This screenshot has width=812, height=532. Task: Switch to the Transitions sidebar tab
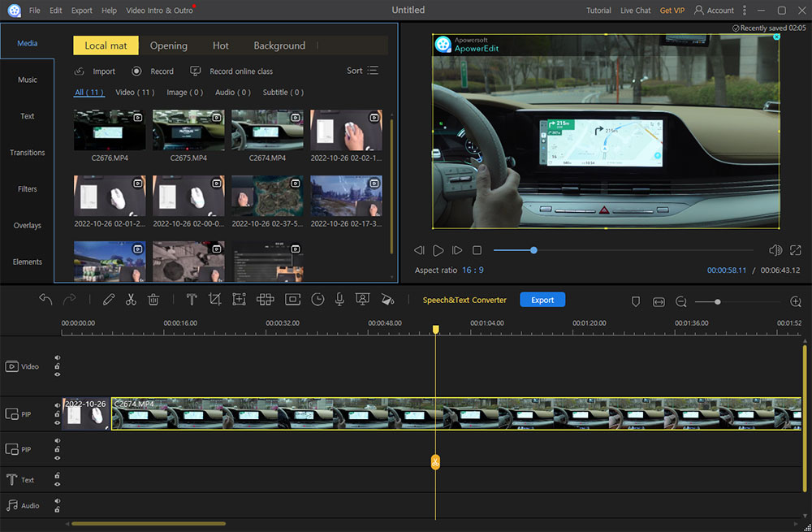pyautogui.click(x=28, y=153)
